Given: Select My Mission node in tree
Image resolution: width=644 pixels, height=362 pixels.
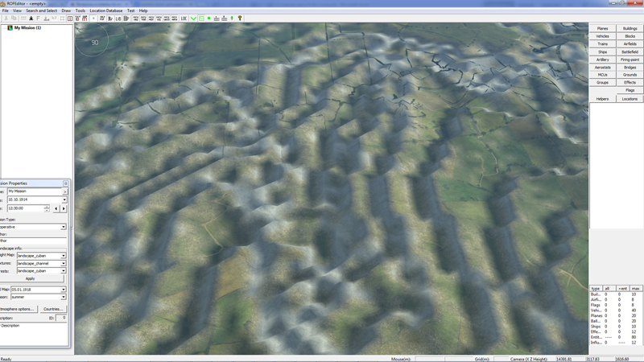Looking at the screenshot, I should (27, 28).
